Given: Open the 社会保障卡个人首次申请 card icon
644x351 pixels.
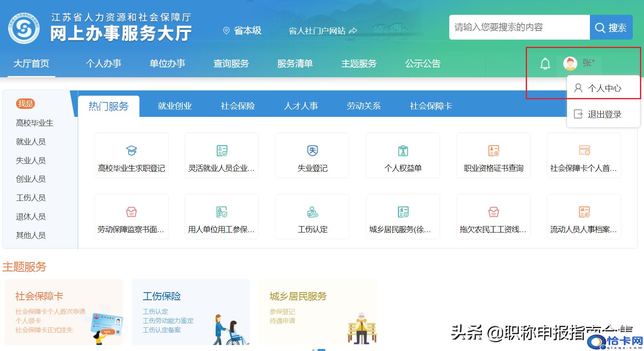Looking at the screenshot, I should point(584,150).
